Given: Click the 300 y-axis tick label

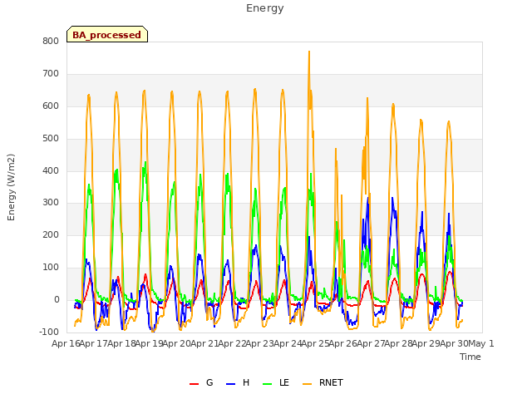Looking at the screenshot, I should click(51, 203).
